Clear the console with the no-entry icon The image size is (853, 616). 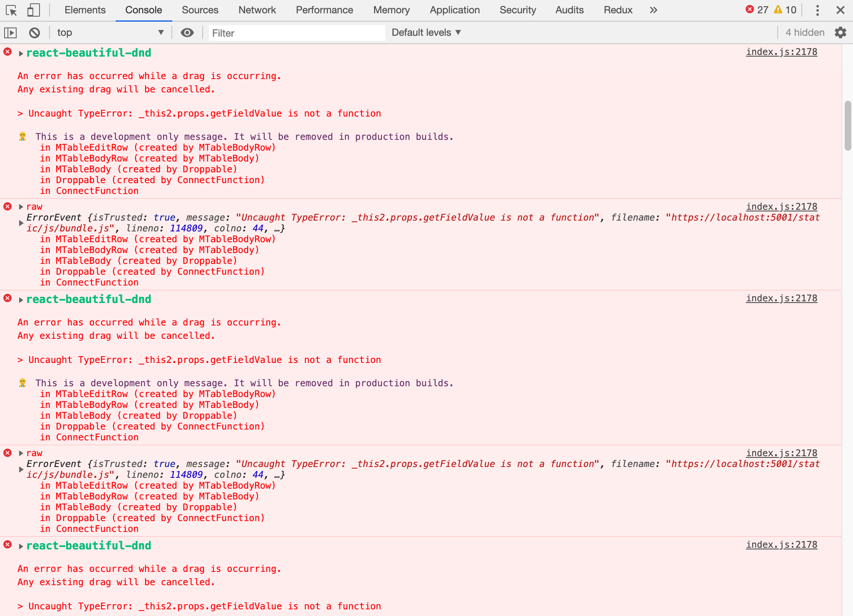coord(34,32)
